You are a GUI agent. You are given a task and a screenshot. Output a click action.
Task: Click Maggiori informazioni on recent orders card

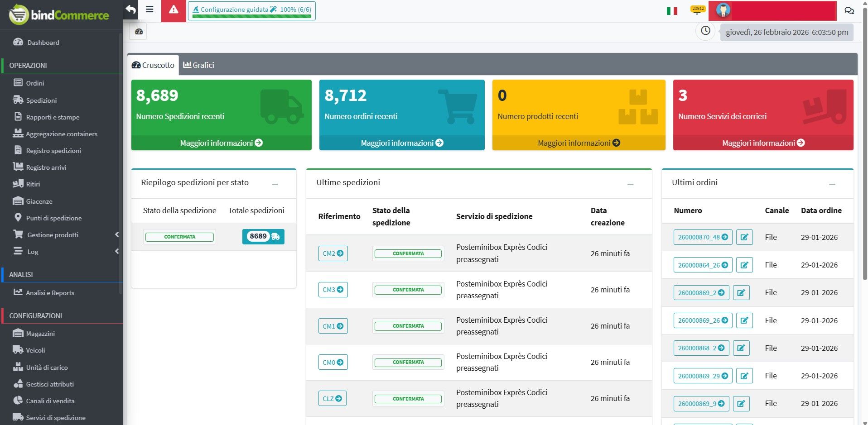point(401,143)
